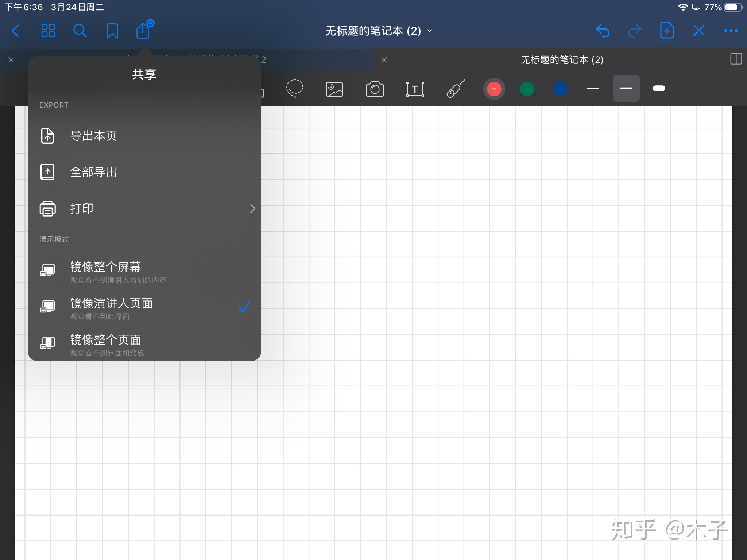Tap the camera tool icon
The image size is (747, 560).
(375, 89)
